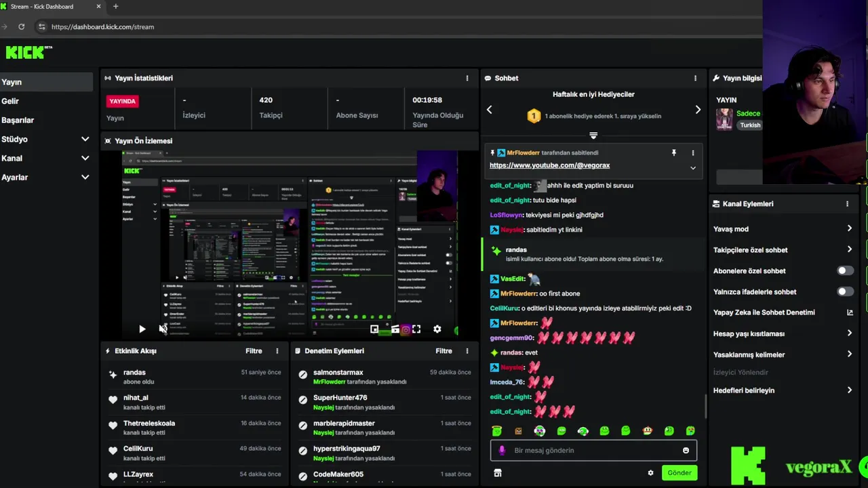Open Yasaklanmış kelimeler settings
This screenshot has width=868, height=488.
[783, 354]
